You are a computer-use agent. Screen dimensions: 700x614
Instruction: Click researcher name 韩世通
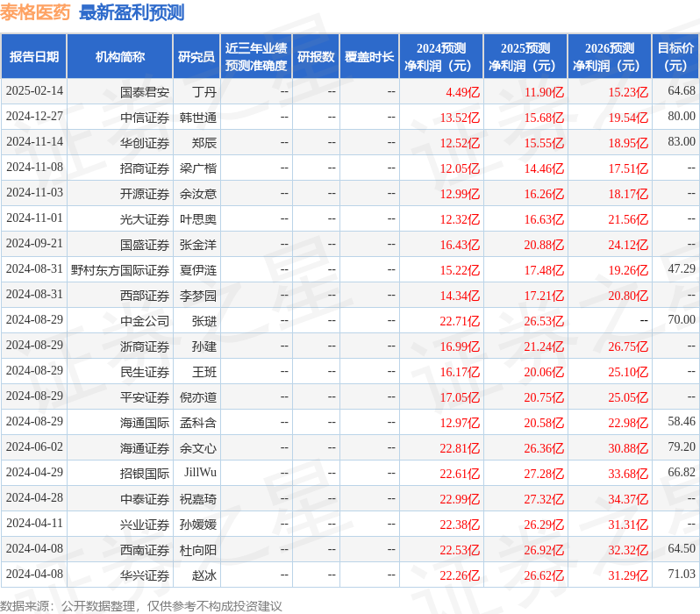tap(198, 118)
